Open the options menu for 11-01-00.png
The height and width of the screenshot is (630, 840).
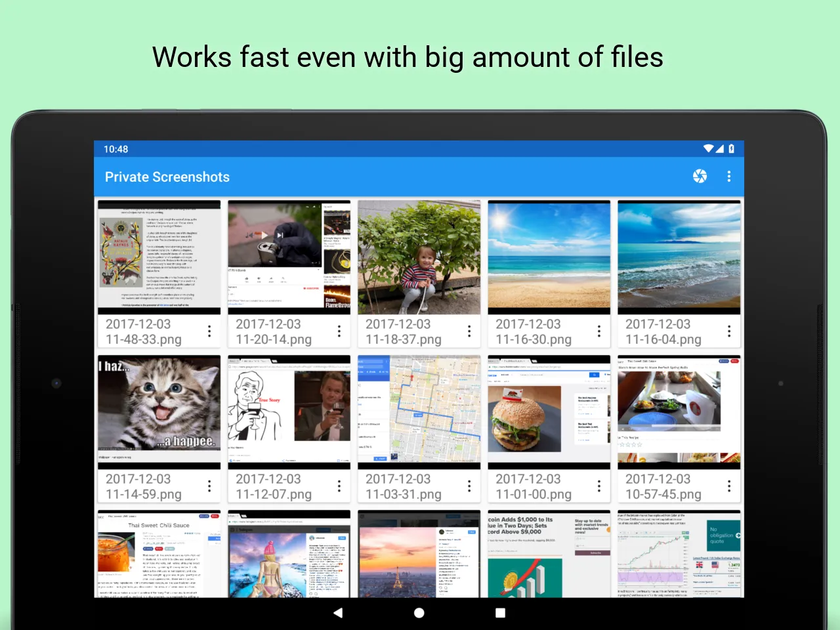click(x=599, y=486)
